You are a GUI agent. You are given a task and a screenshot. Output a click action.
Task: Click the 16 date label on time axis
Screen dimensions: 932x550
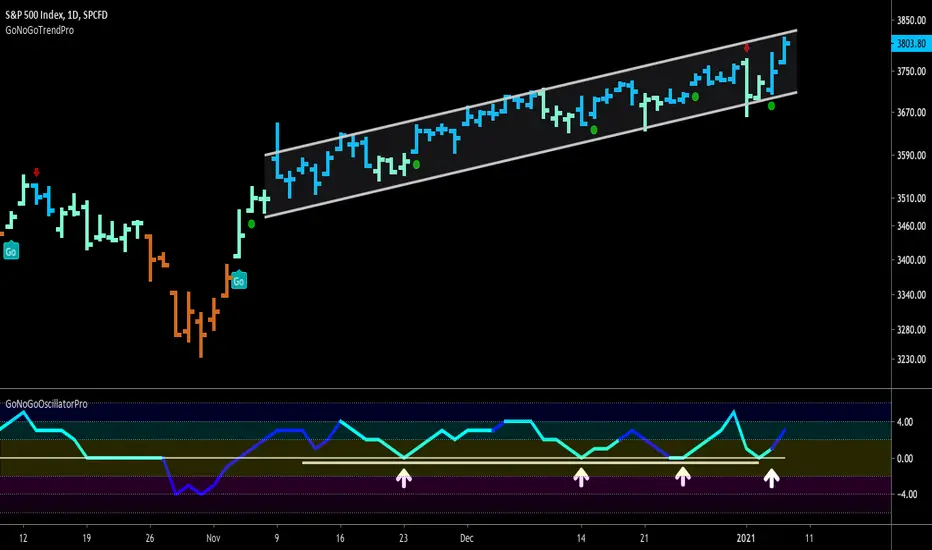(340, 538)
